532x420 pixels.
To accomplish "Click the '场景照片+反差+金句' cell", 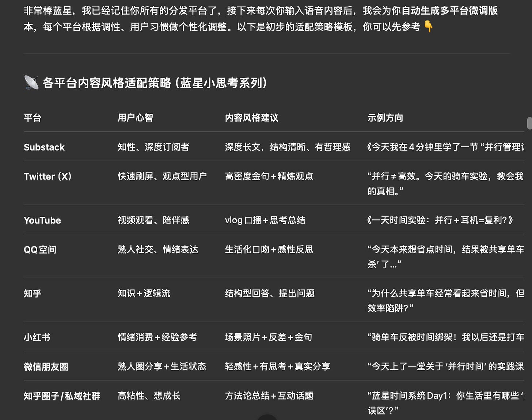I will click(269, 337).
